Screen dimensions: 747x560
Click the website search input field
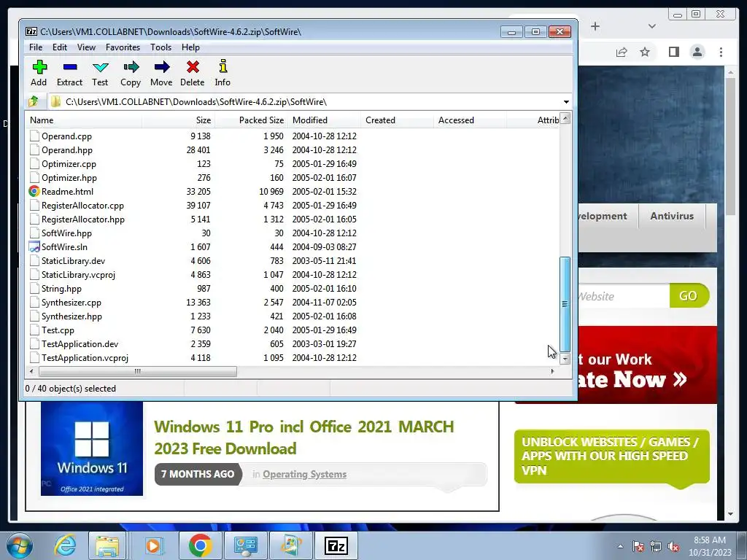coord(623,296)
